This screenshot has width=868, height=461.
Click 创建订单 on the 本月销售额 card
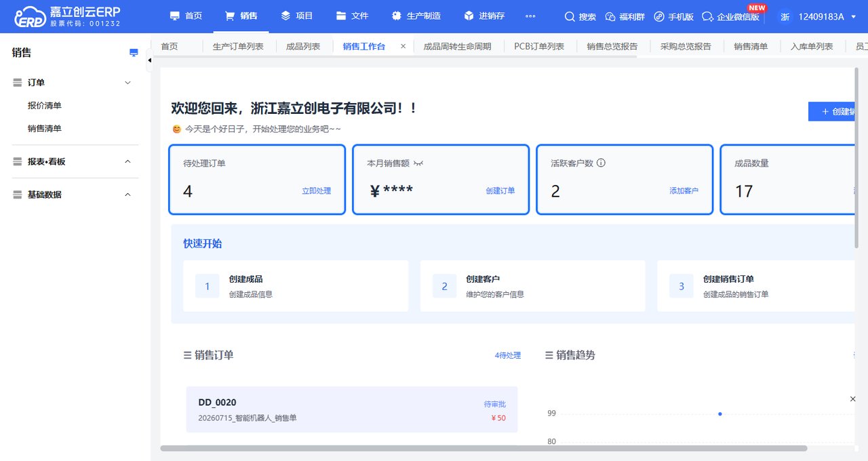pyautogui.click(x=500, y=191)
